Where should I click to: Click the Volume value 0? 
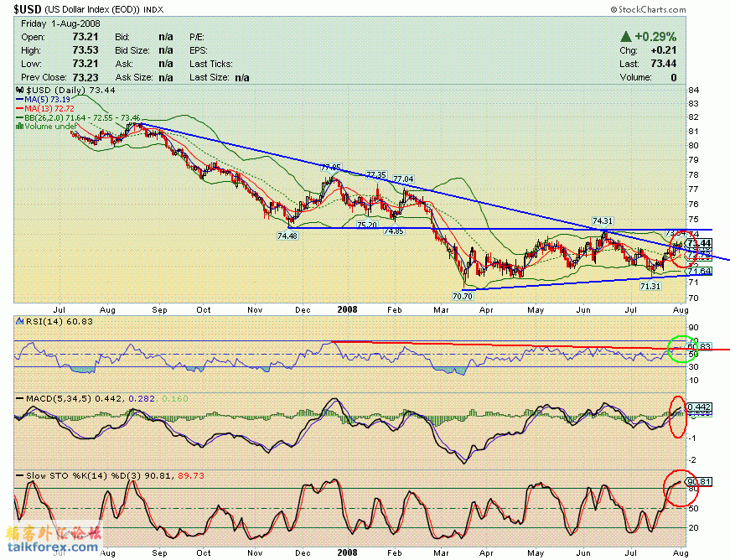click(x=674, y=77)
